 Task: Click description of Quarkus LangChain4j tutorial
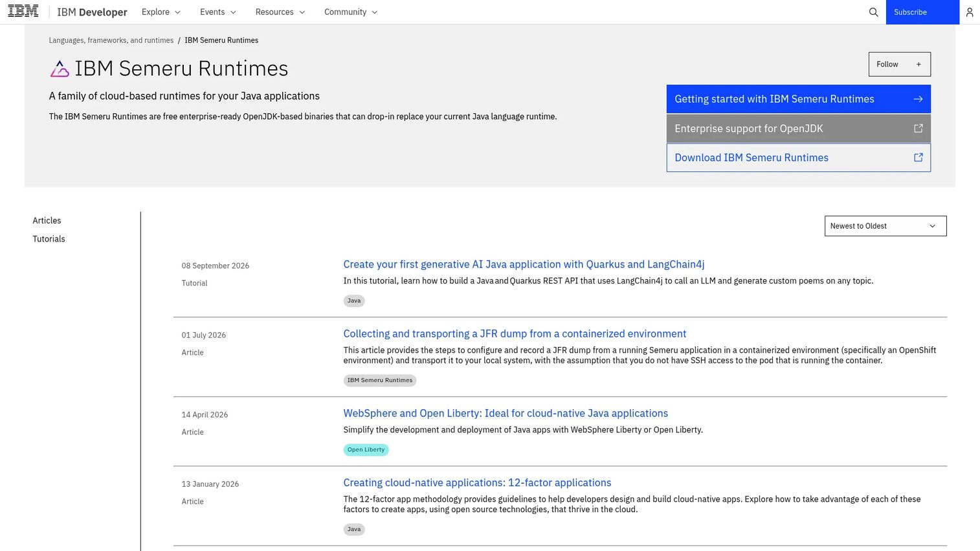coord(608,281)
